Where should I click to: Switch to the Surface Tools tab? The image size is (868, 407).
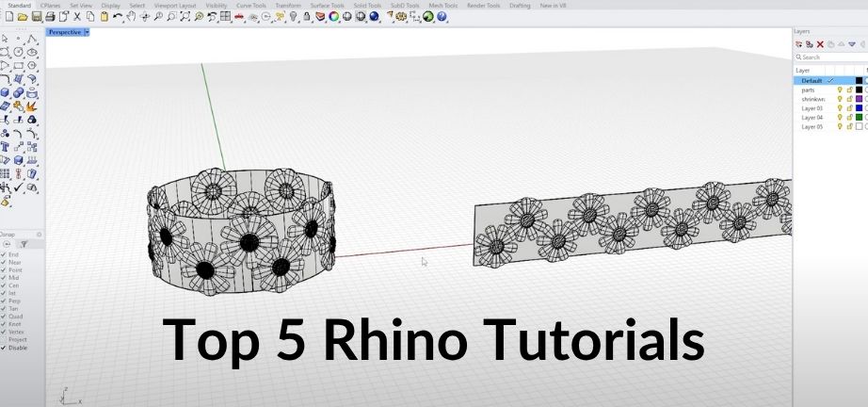pyautogui.click(x=328, y=6)
